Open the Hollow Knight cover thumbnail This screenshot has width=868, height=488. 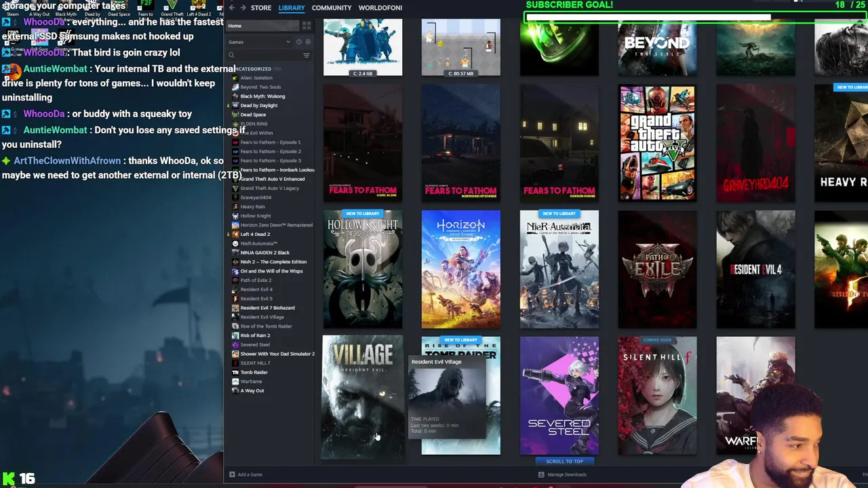point(363,269)
